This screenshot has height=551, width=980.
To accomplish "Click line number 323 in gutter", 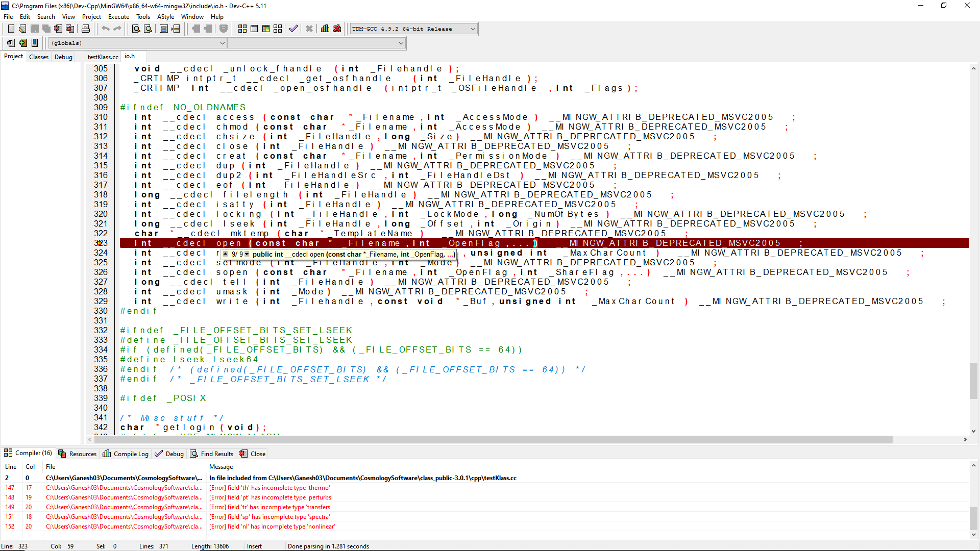I will (101, 243).
